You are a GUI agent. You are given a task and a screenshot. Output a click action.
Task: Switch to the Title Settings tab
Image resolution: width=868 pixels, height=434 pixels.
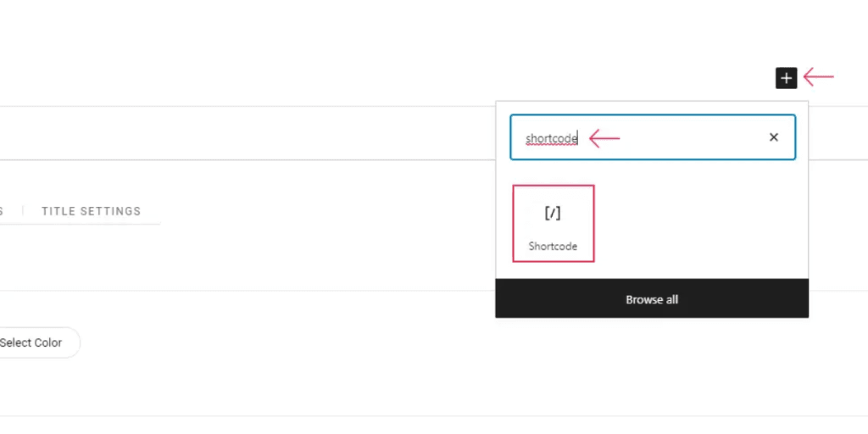[x=91, y=211]
